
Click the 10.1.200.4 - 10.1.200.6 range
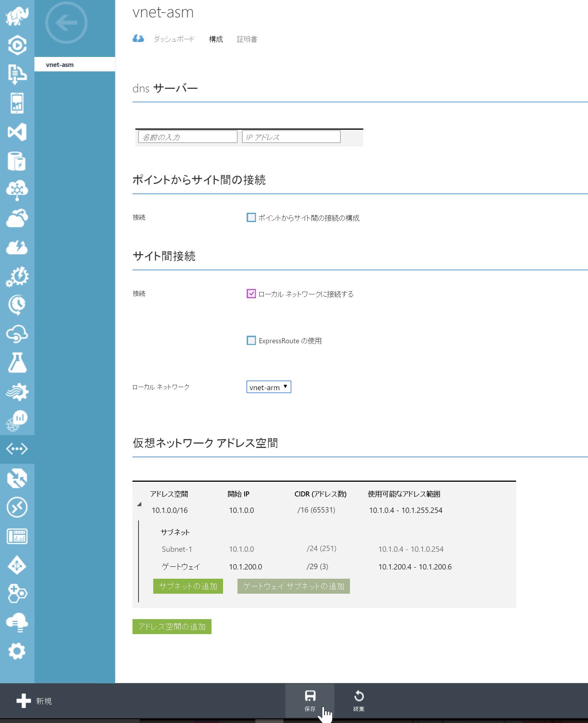click(x=415, y=567)
